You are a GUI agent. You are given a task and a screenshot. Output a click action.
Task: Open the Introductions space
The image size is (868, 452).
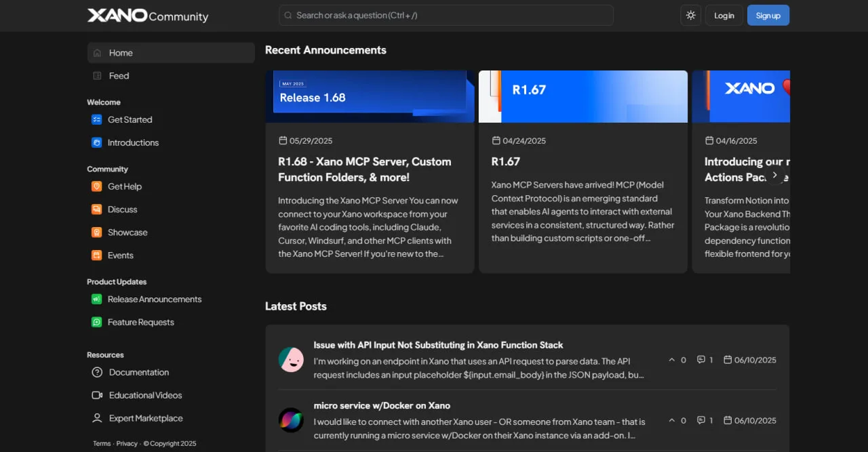(133, 143)
